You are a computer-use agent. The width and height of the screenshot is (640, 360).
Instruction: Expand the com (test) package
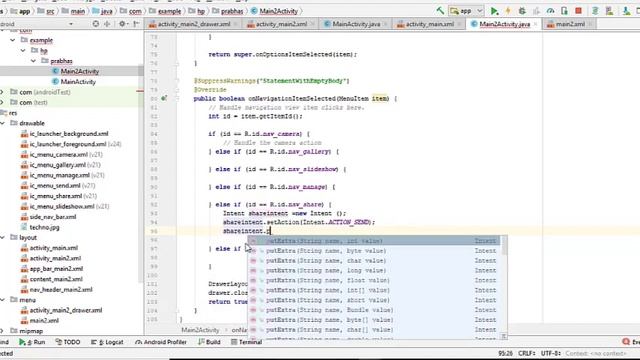pos(2,102)
